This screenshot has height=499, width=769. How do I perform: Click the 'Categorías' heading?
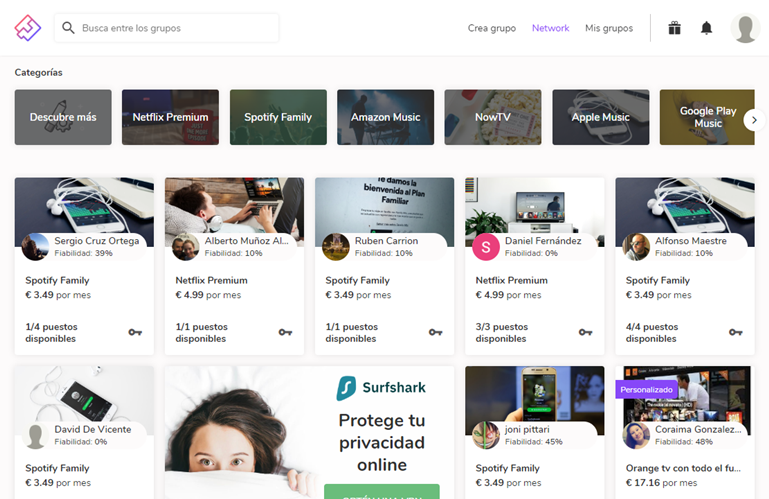[x=38, y=73]
